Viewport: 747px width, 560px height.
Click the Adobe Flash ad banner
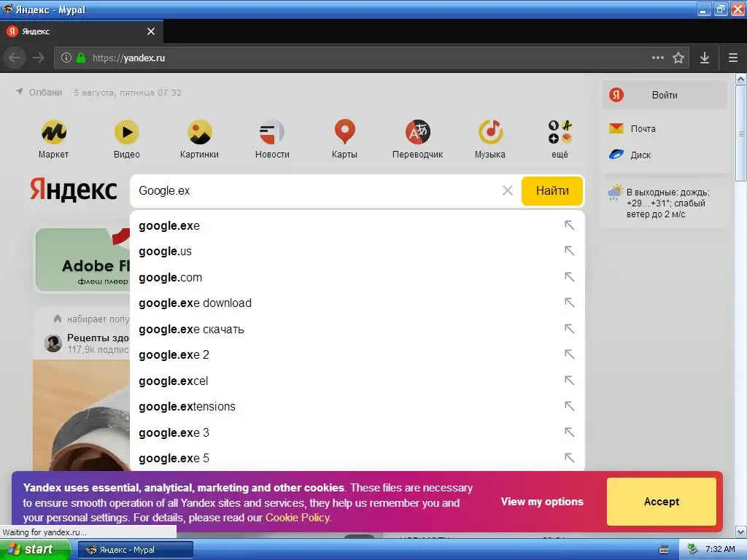click(x=83, y=260)
